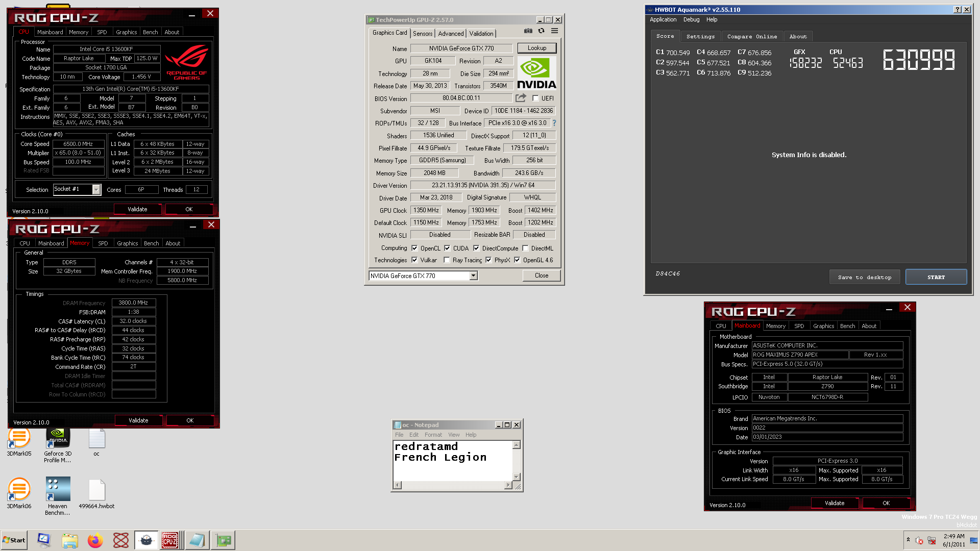Click the NVIDIA logo in GPU-Z
980x551 pixels.
pyautogui.click(x=536, y=73)
